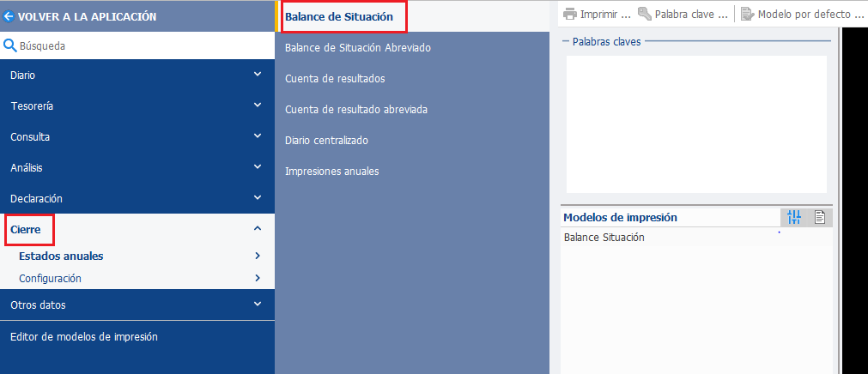Expand the Tesorería section chevron
Viewport: 868px width, 374px height.
pos(258,105)
